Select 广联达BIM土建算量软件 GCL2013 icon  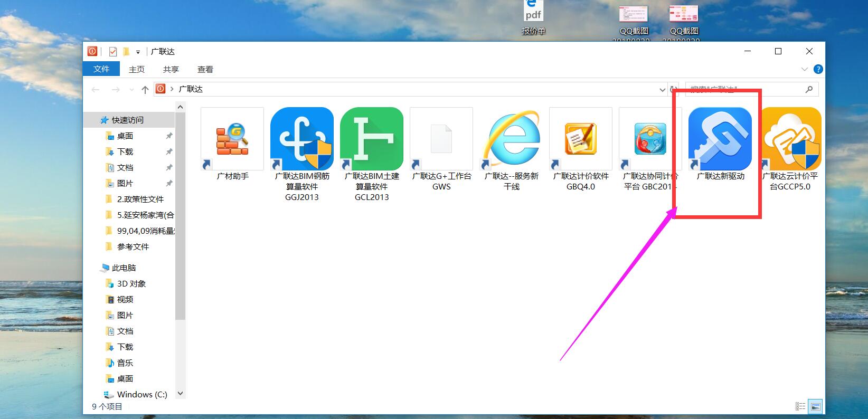coord(372,139)
